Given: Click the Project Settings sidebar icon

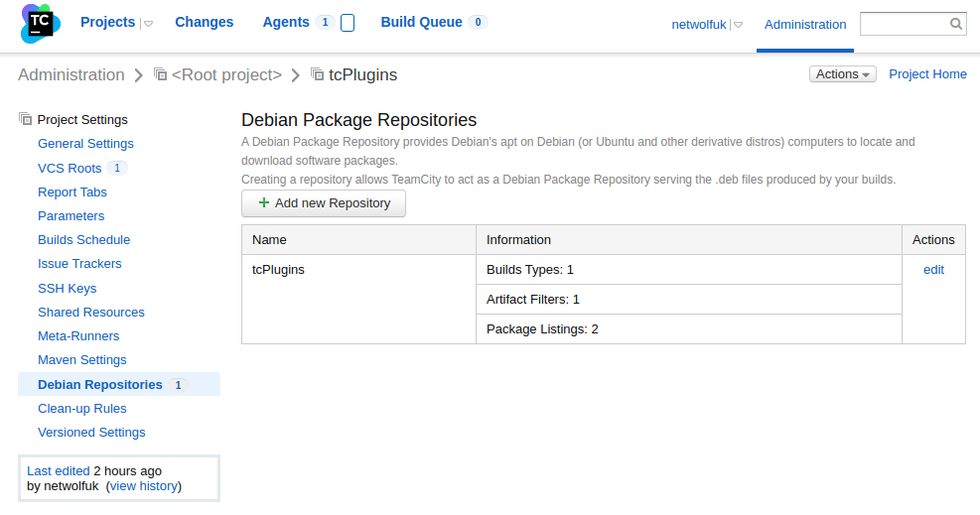Looking at the screenshot, I should coord(26,120).
